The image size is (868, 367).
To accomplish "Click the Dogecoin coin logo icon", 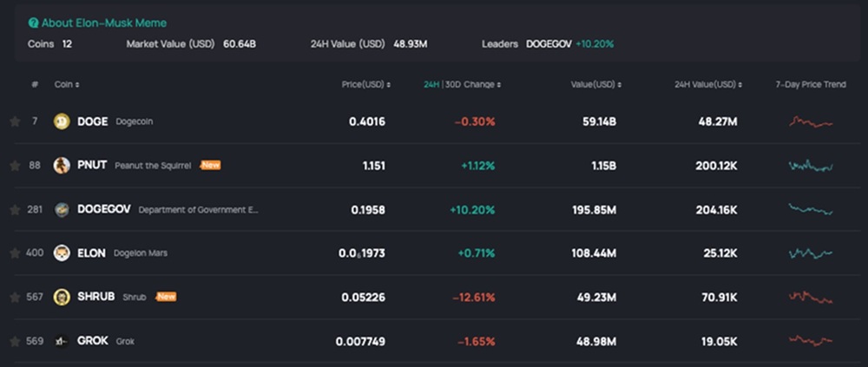I will (62, 121).
